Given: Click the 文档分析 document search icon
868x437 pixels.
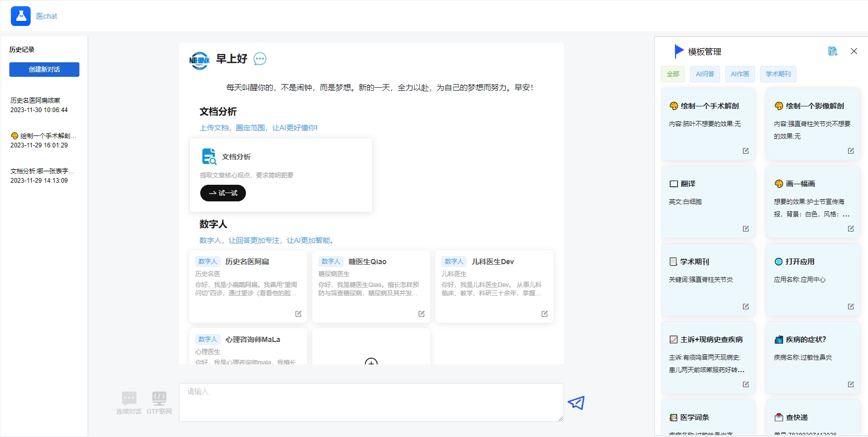Looking at the screenshot, I should [x=209, y=156].
